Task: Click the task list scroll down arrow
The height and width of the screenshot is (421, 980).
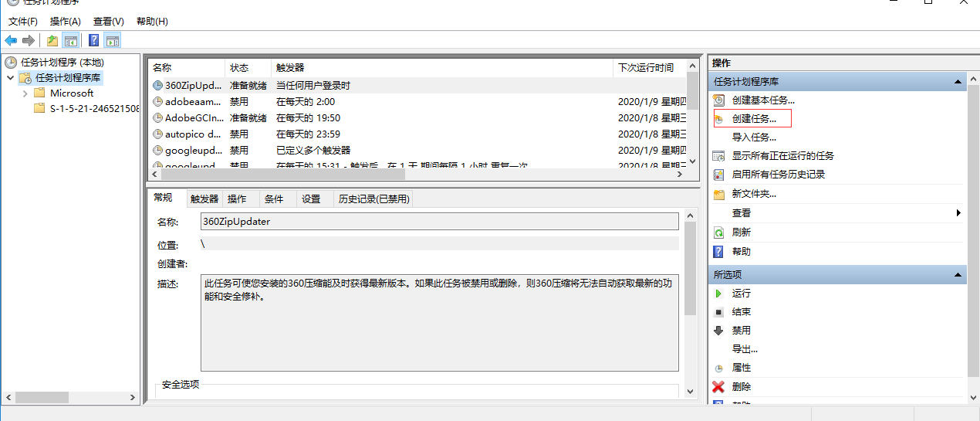Action: pyautogui.click(x=692, y=161)
